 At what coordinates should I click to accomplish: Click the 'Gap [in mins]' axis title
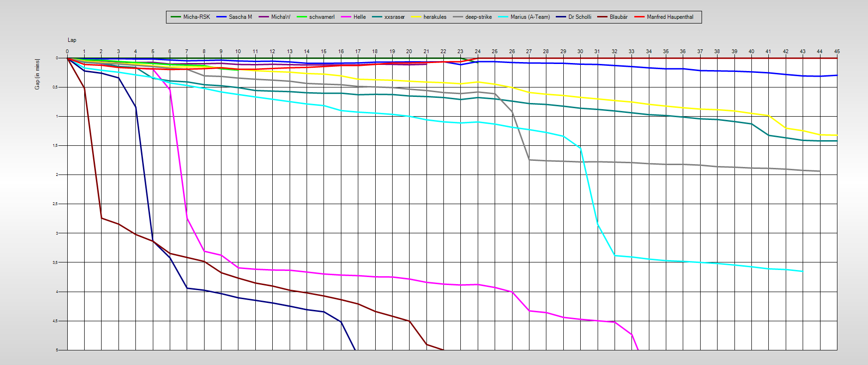pyautogui.click(x=37, y=74)
